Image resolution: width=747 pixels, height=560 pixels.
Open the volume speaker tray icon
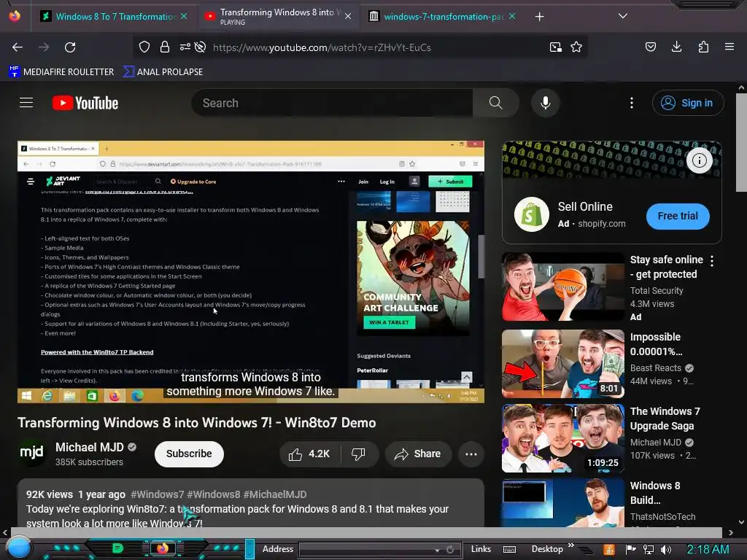click(666, 550)
